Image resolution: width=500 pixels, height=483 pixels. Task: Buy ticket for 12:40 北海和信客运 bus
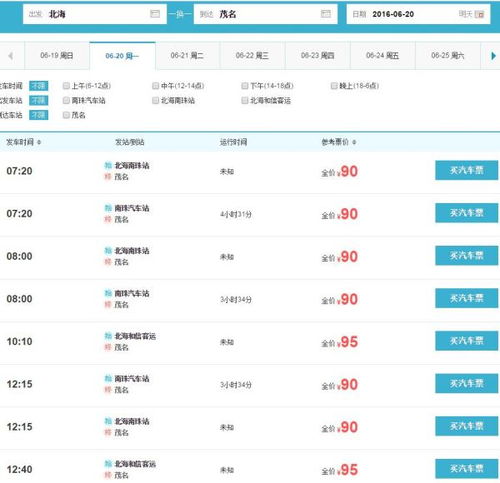pos(466,469)
